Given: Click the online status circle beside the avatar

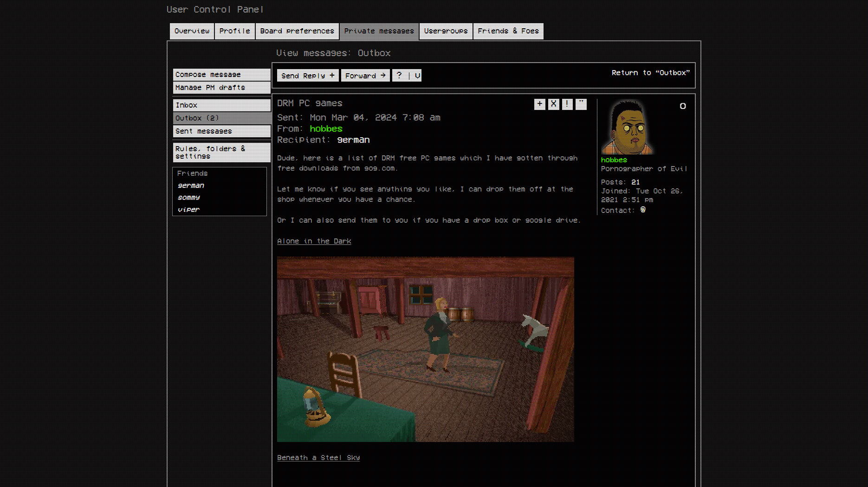Looking at the screenshot, I should pos(683,106).
